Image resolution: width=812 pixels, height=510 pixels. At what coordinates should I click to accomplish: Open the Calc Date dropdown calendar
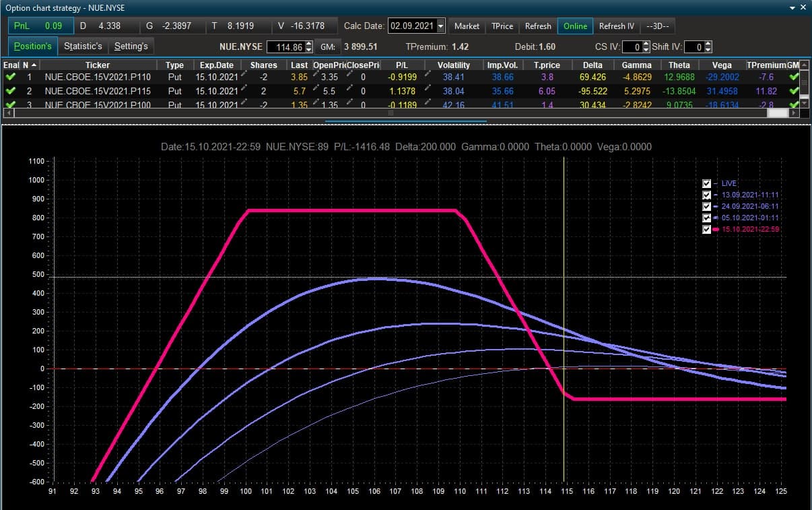pyautogui.click(x=440, y=26)
